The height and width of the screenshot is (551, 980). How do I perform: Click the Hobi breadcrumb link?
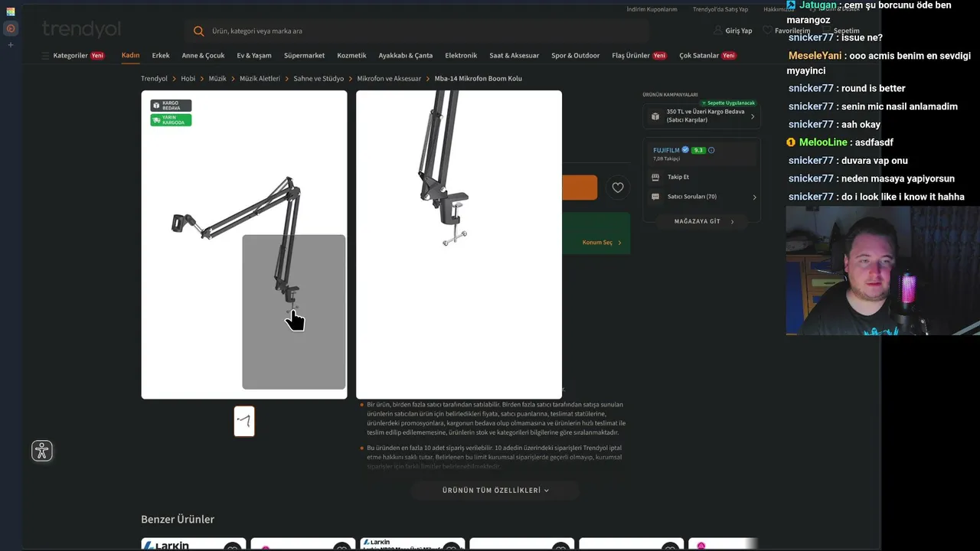point(188,79)
